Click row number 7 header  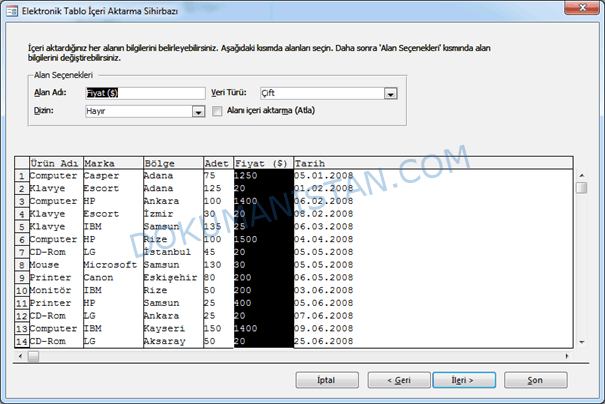22,252
